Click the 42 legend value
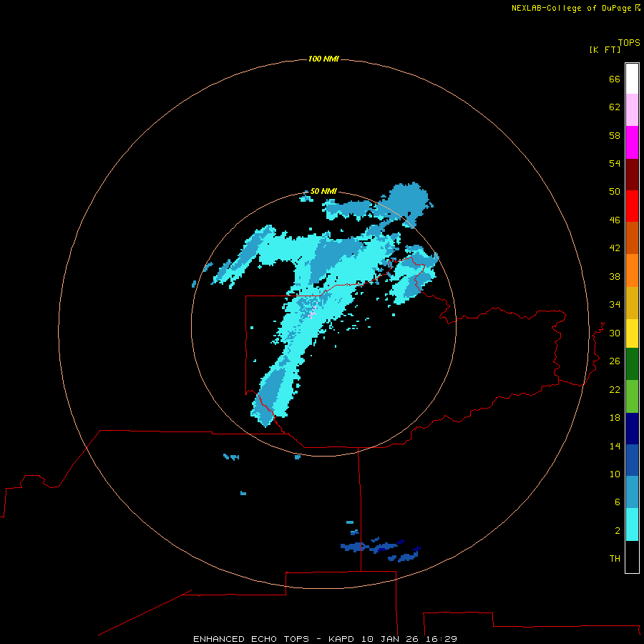This screenshot has width=644, height=644. pos(615,248)
